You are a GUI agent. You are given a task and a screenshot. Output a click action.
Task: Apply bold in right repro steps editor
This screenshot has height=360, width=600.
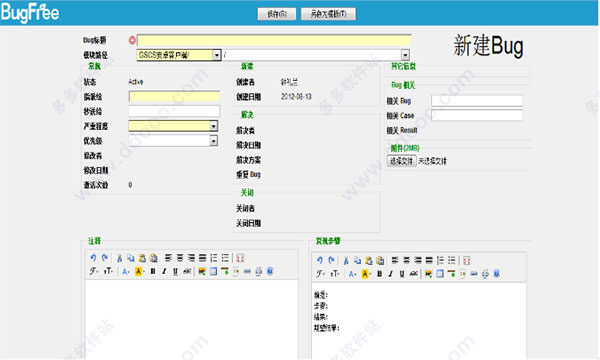tap(379, 274)
